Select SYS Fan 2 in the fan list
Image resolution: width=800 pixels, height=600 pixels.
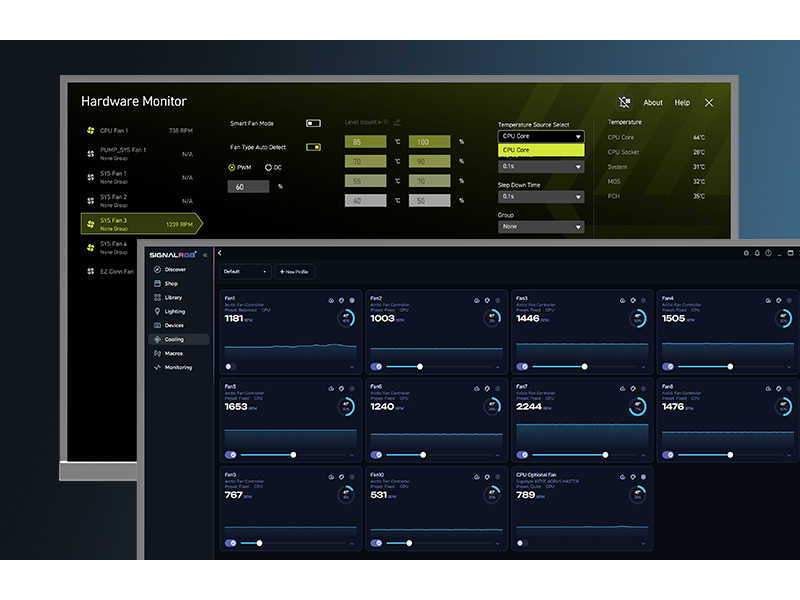[x=139, y=201]
